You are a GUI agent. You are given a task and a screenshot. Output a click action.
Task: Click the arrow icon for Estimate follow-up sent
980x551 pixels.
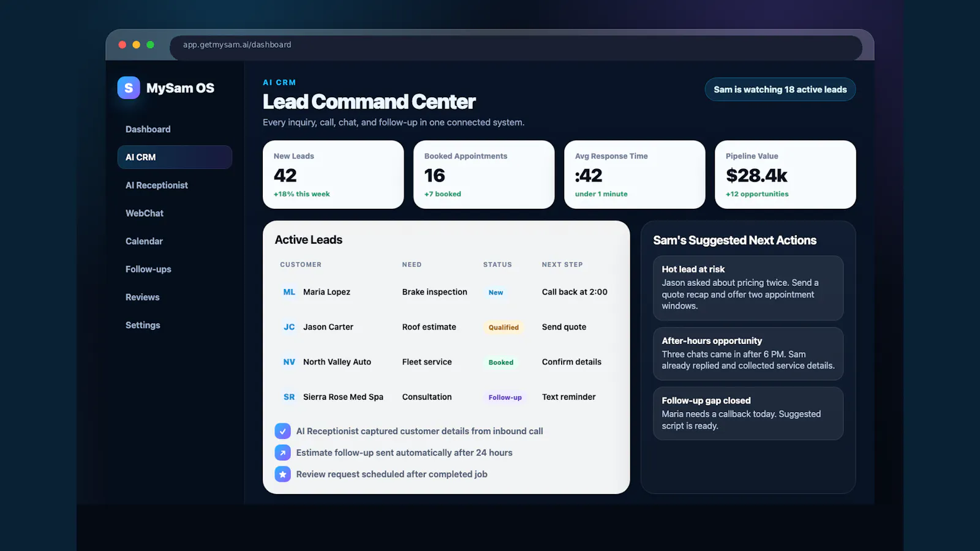click(282, 452)
